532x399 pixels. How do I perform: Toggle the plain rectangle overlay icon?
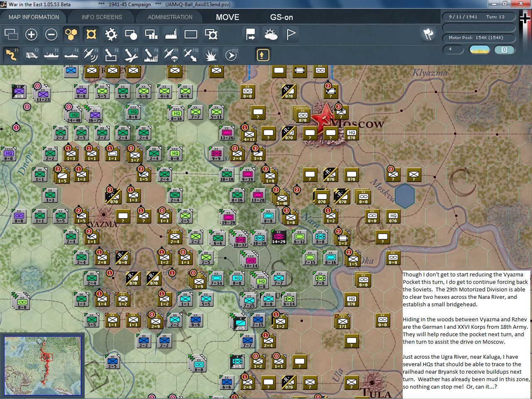(x=191, y=34)
